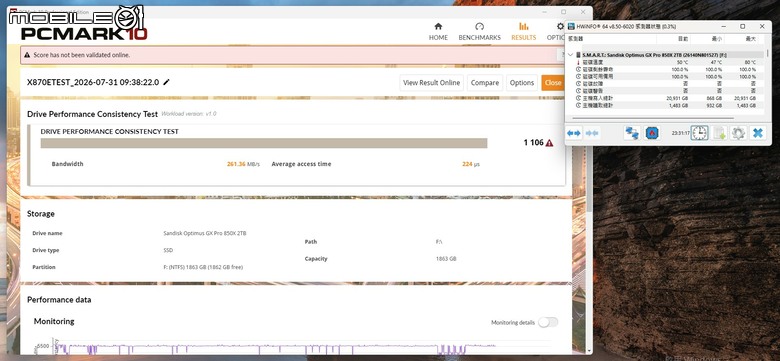
Task: Click the 1863 GB capacity value
Action: [446, 259]
